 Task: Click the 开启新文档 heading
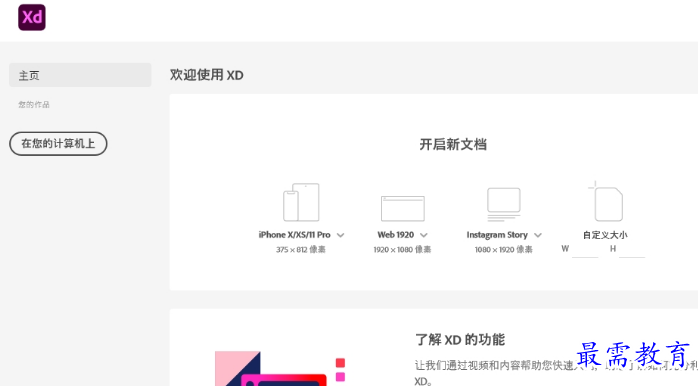(453, 144)
